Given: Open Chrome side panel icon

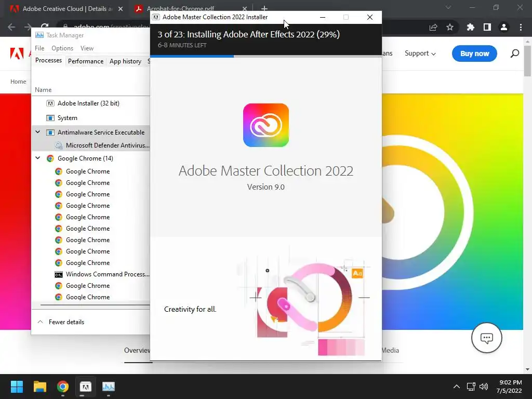Looking at the screenshot, I should tap(487, 27).
